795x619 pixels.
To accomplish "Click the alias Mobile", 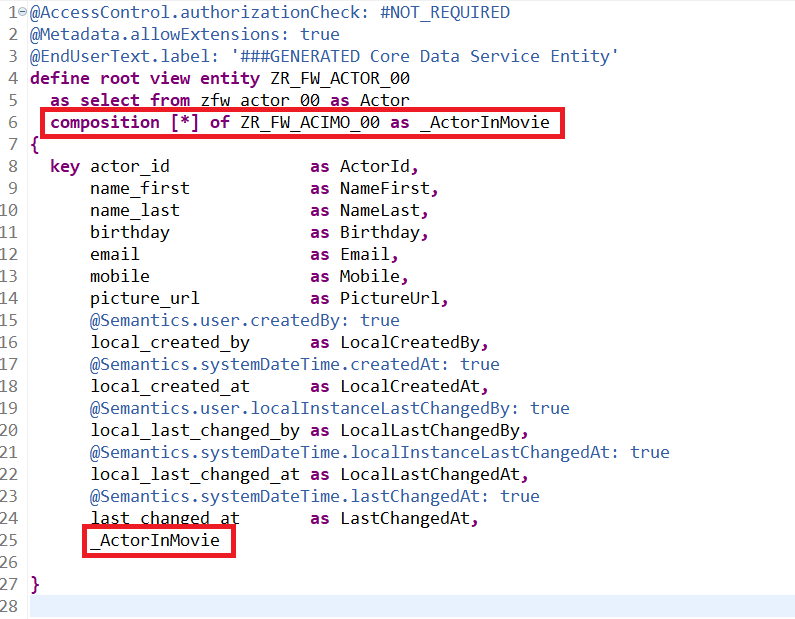I will click(x=370, y=276).
